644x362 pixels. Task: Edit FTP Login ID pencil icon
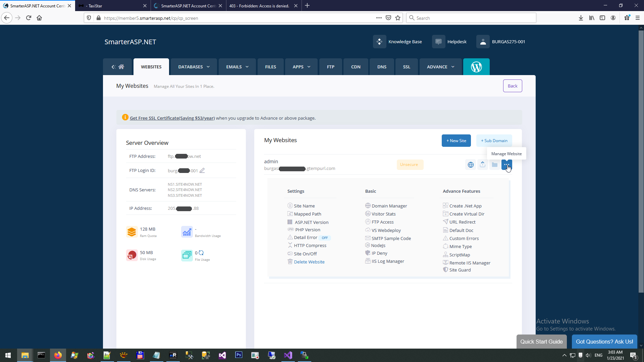[202, 171]
